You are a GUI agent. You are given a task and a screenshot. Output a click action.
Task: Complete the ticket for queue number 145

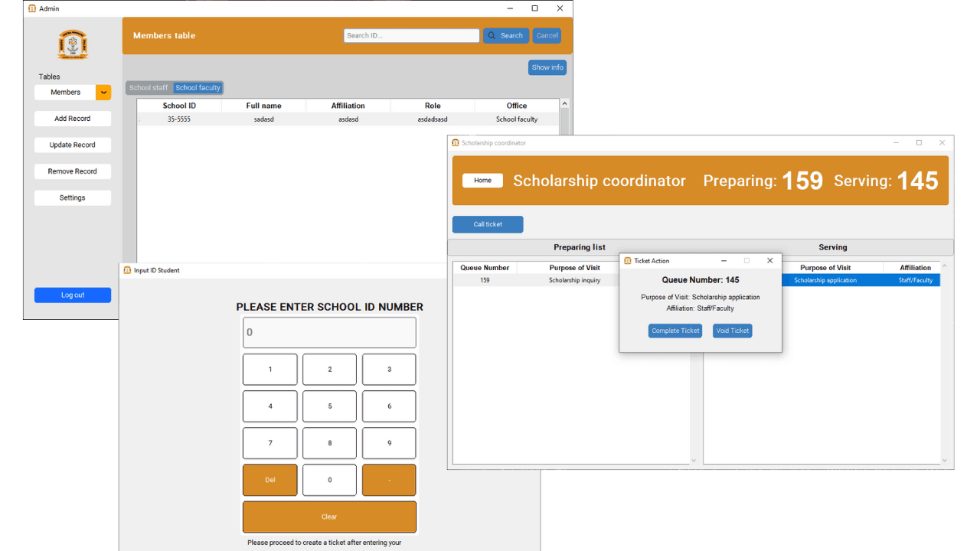[675, 331]
